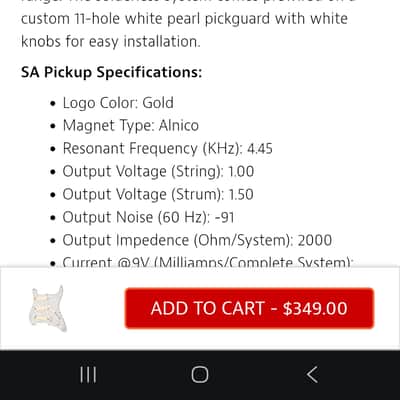The height and width of the screenshot is (400, 400).
Task: Select the word Gold
Action: coord(158,103)
